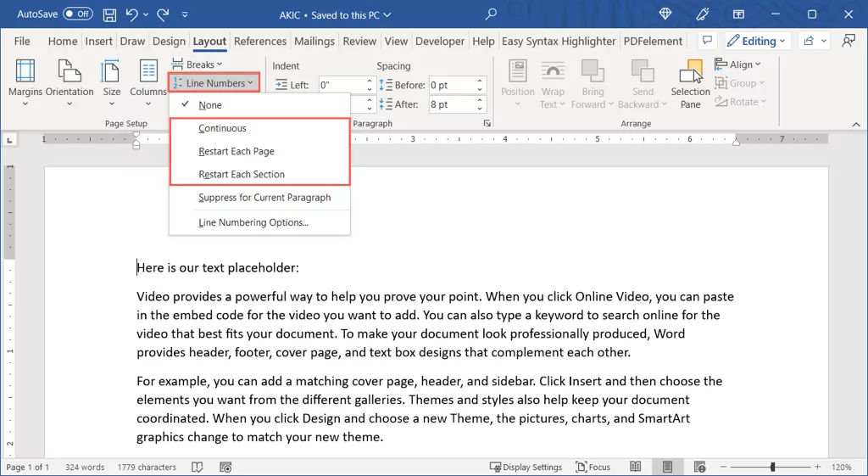Expand the file name saved-location dropdown

[387, 15]
